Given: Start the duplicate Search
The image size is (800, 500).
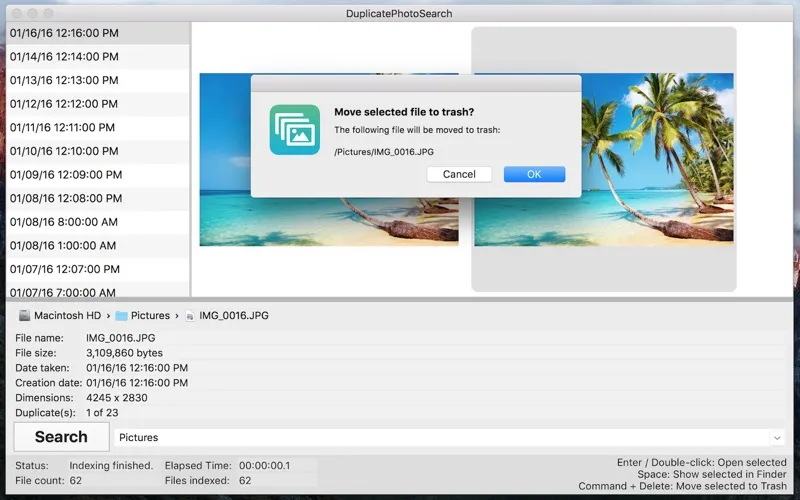Looking at the screenshot, I should coord(61,437).
